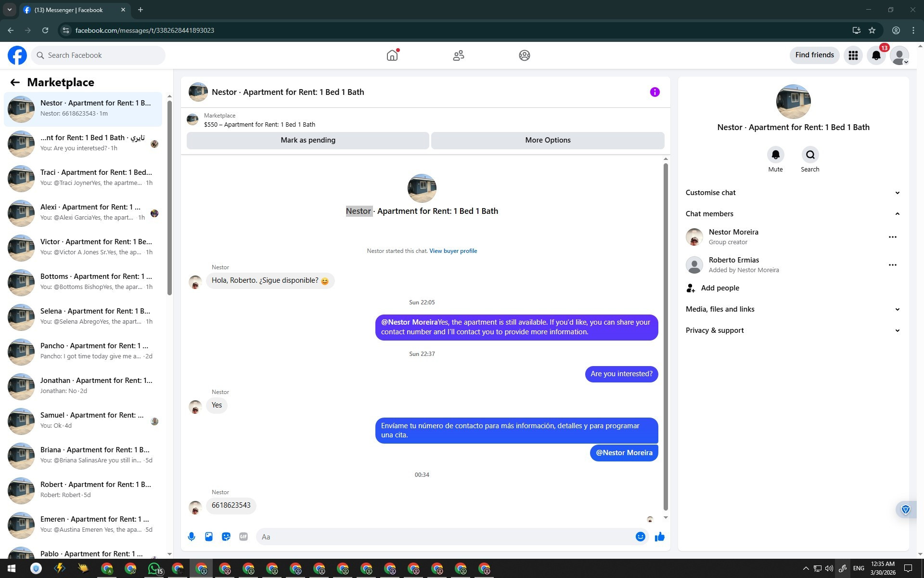This screenshot has height=578, width=924.
Task: Collapse Chat members section
Action: point(793,214)
